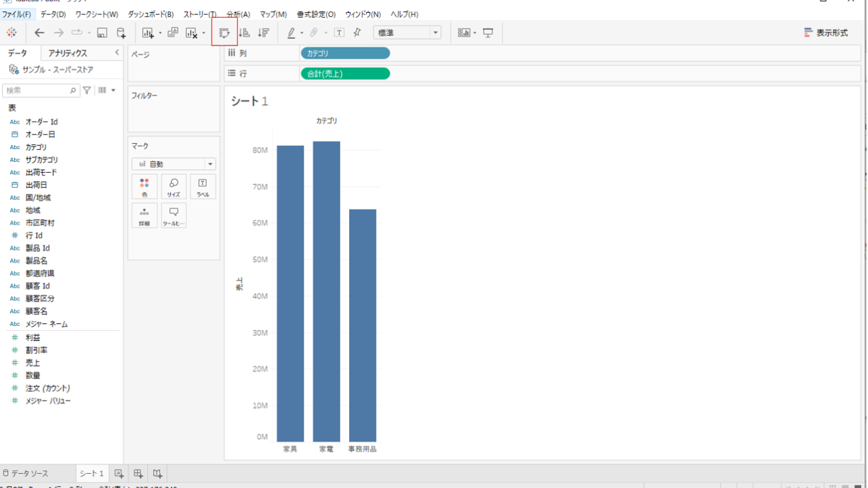Click the show/hide cards toolbar icon

tap(464, 33)
